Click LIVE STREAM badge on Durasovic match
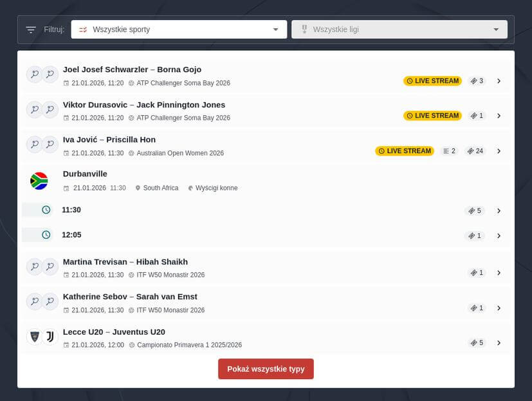This screenshot has width=532, height=401. point(432,116)
